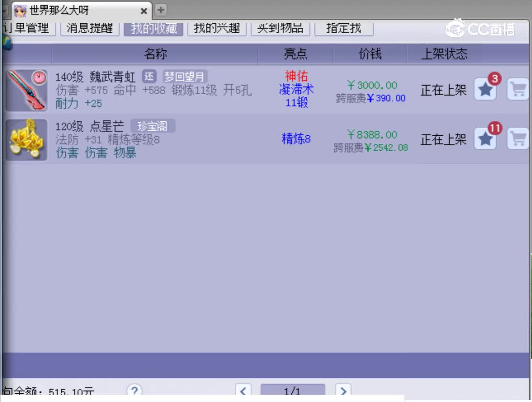
Task: Toggle favorite star for 点星芒
Action: [485, 138]
